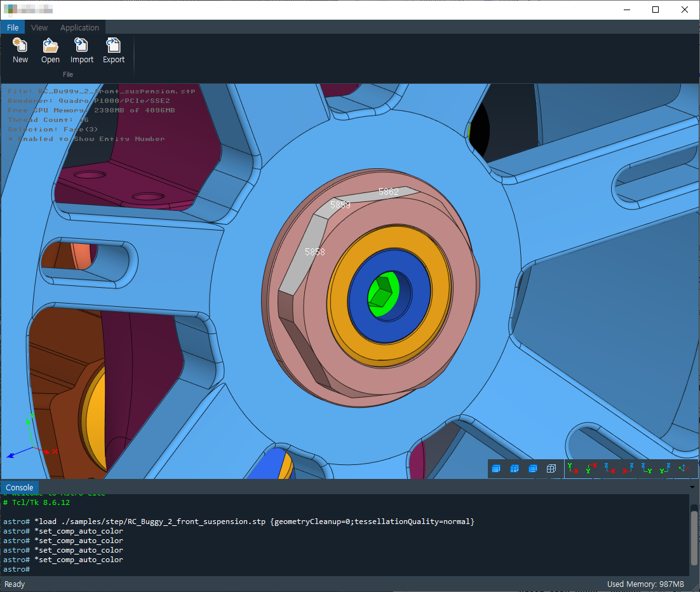Collapse the console panel with the arrow

point(692,487)
